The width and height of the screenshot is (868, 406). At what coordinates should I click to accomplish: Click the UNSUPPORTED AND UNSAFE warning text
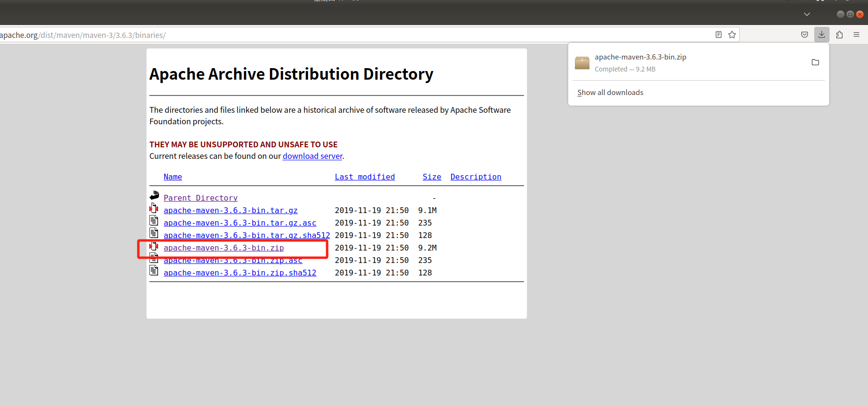(x=244, y=144)
